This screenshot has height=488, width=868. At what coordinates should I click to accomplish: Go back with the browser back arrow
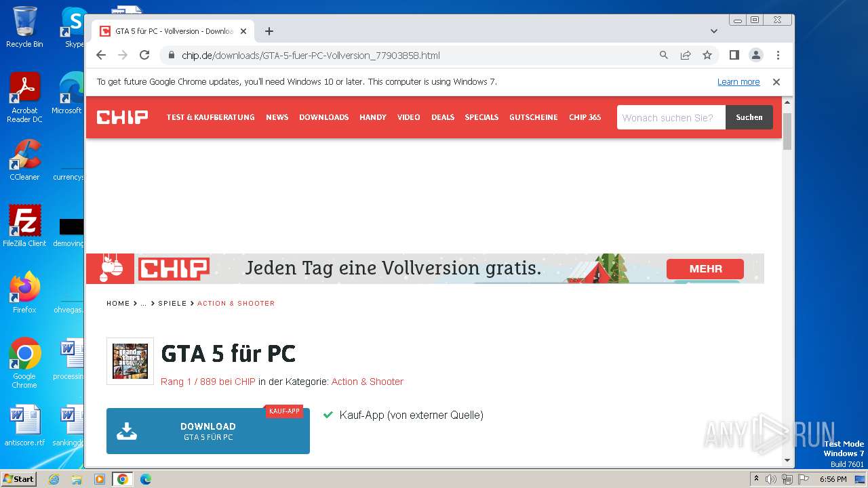[101, 55]
